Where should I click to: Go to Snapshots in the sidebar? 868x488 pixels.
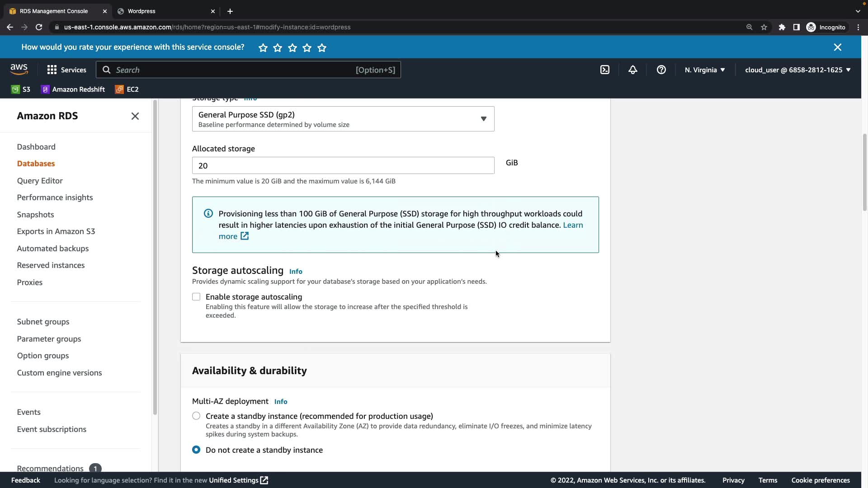[35, 215]
